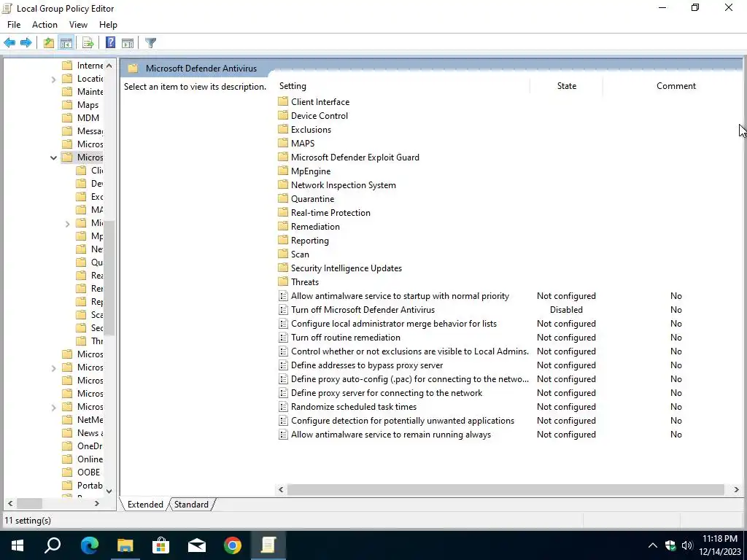This screenshot has width=747, height=560.
Task: Open taskbar Search
Action: (x=53, y=545)
